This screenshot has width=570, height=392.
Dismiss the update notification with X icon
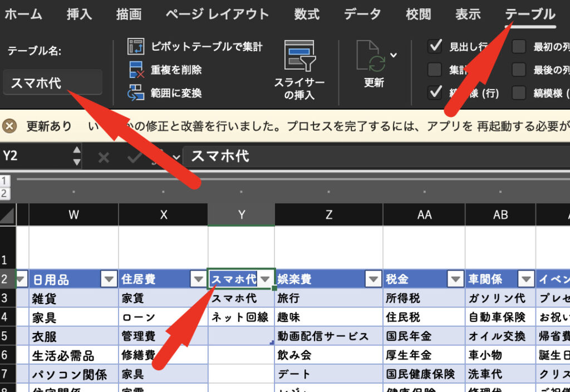click(8, 126)
